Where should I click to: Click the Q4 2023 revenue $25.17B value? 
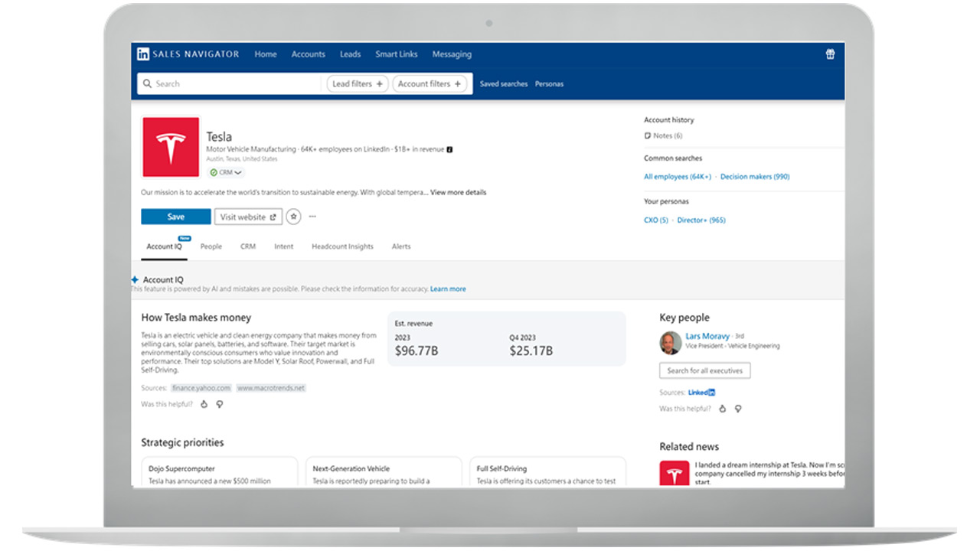tap(531, 350)
